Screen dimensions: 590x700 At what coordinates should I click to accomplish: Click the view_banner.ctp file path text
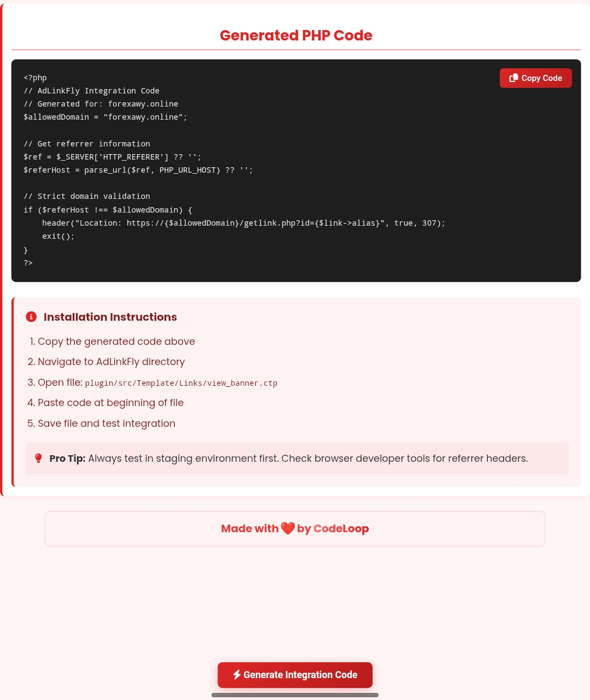coord(181,383)
